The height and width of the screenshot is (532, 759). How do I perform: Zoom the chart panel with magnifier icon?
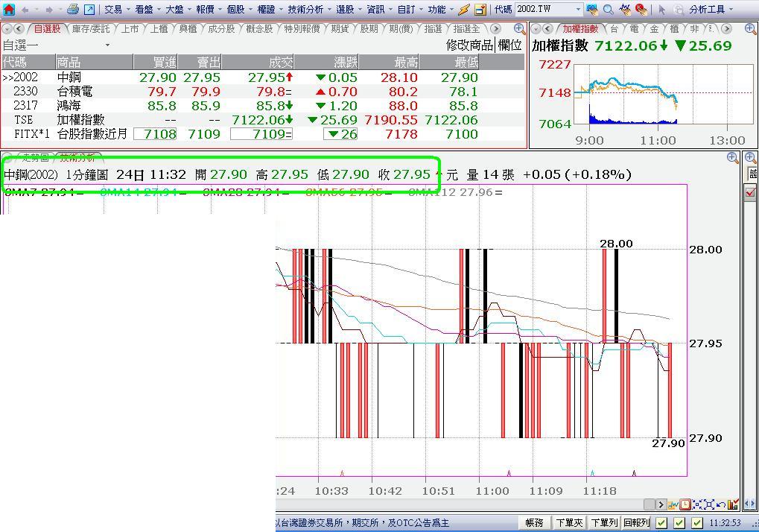click(732, 157)
